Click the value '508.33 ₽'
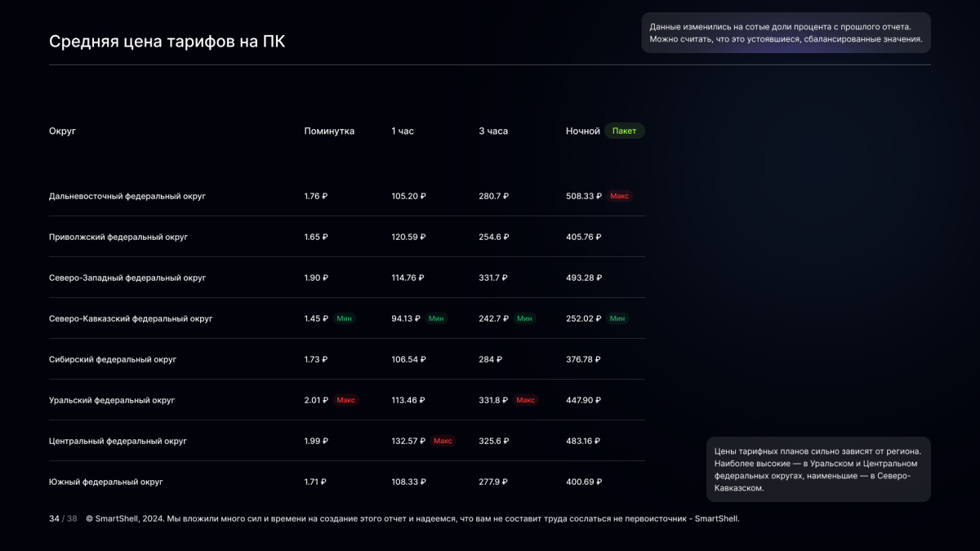Image resolution: width=980 pixels, height=551 pixels. click(x=584, y=197)
